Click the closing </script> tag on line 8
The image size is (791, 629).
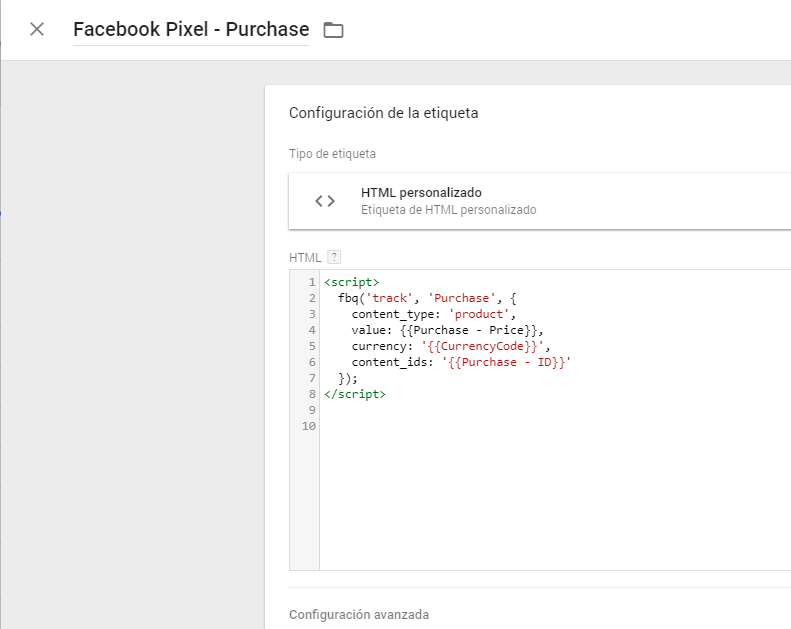click(355, 394)
